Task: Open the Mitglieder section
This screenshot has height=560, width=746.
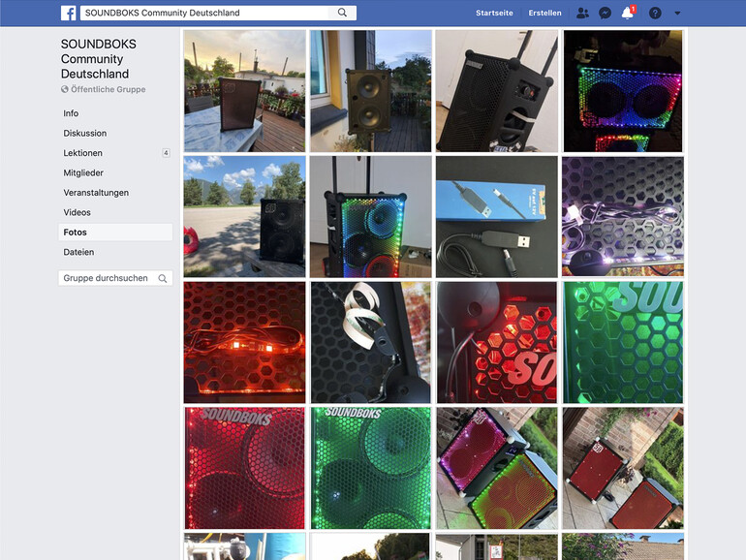Action: click(83, 172)
